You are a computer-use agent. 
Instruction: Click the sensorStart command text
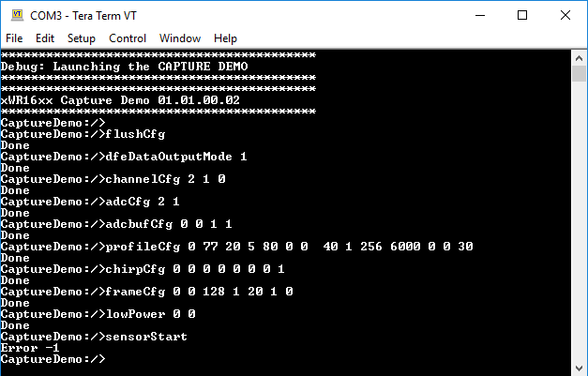[x=146, y=337]
